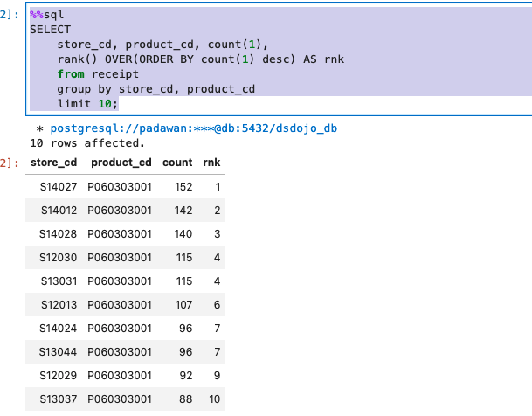
Task: Click count value 142
Action: click(183, 211)
